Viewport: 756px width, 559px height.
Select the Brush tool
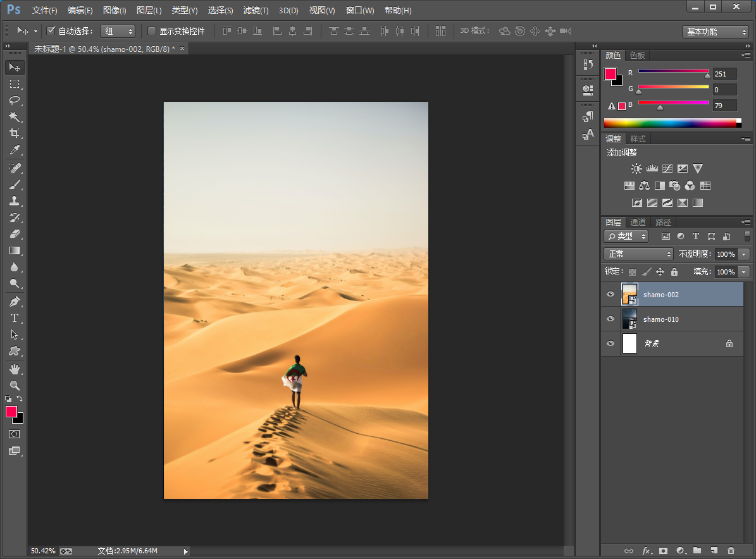[x=15, y=185]
